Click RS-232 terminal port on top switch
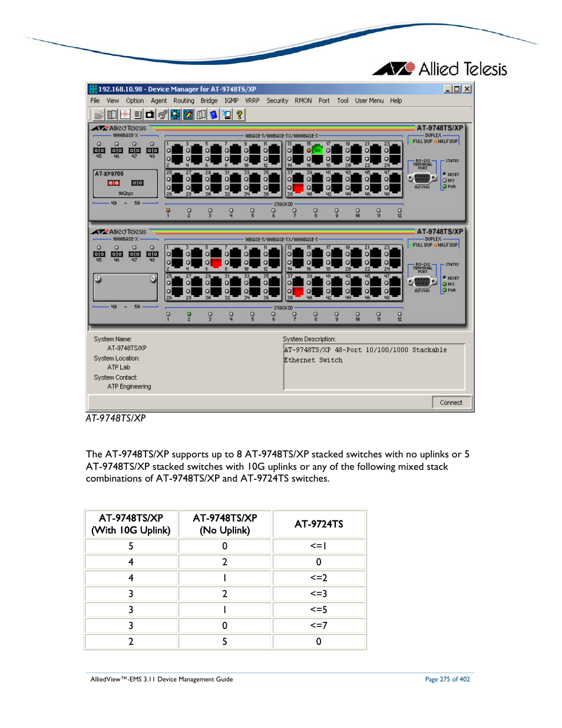The height and width of the screenshot is (728, 562). (422, 177)
